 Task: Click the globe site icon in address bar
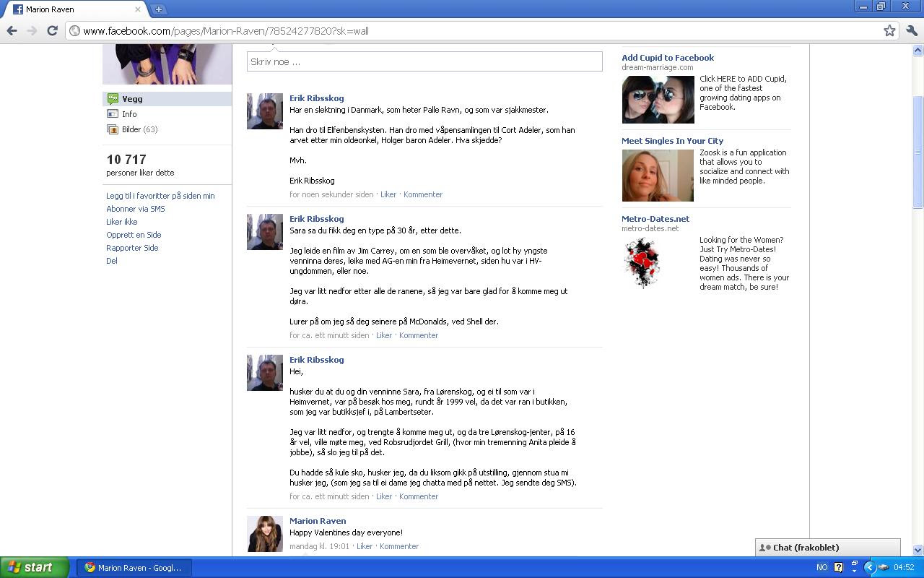(x=74, y=30)
